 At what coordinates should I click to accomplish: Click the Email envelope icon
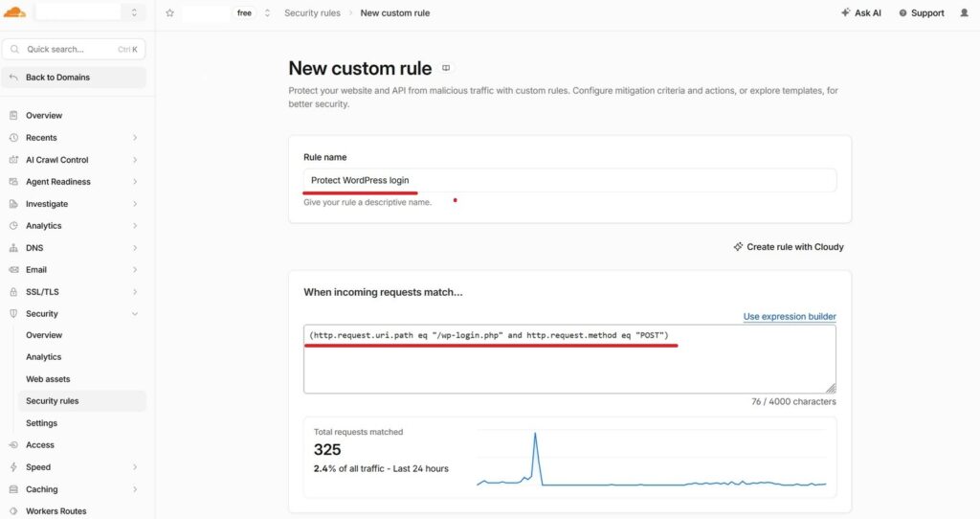13,269
